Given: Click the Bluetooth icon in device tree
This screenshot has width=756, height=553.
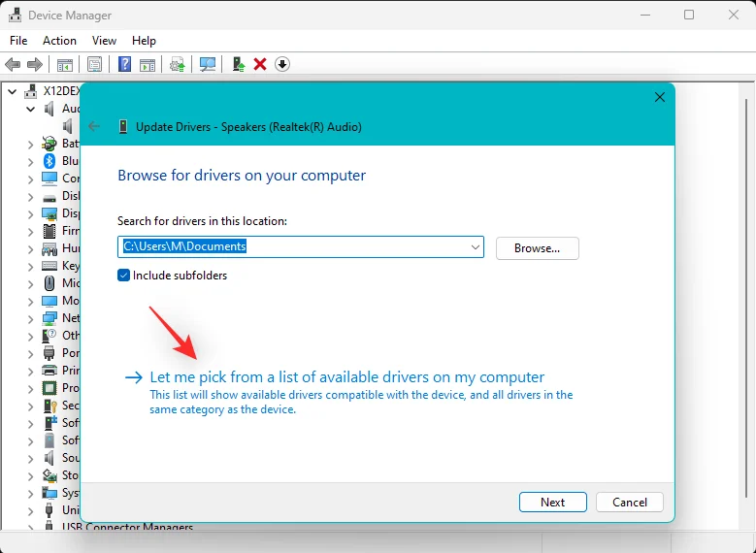Looking at the screenshot, I should [49, 161].
